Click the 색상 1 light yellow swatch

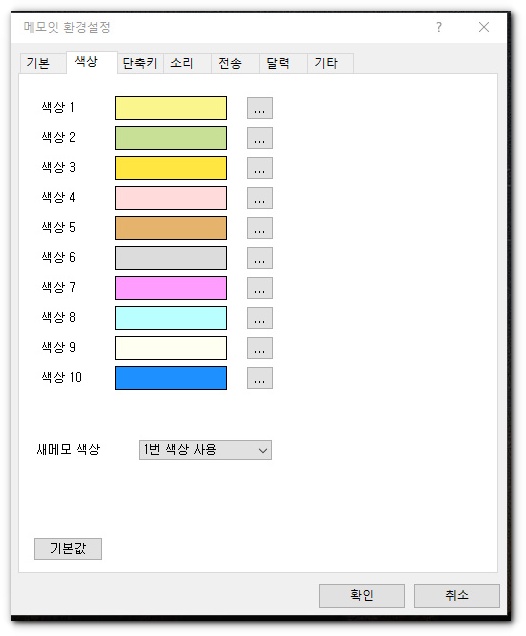(x=171, y=108)
